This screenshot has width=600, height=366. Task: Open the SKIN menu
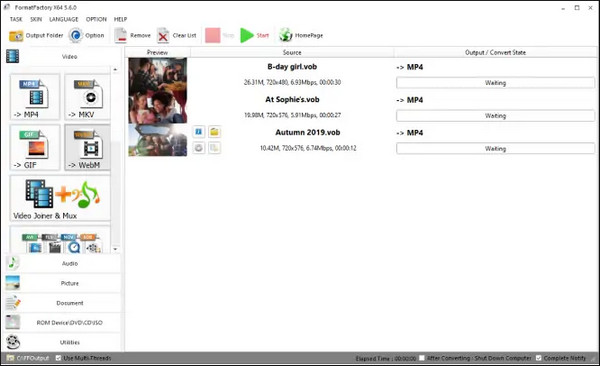coord(36,19)
